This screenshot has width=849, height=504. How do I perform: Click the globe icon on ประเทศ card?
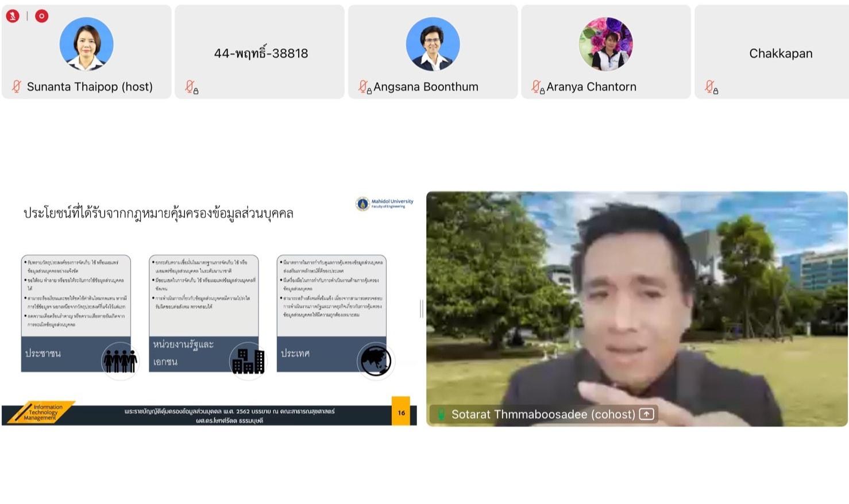click(x=376, y=360)
